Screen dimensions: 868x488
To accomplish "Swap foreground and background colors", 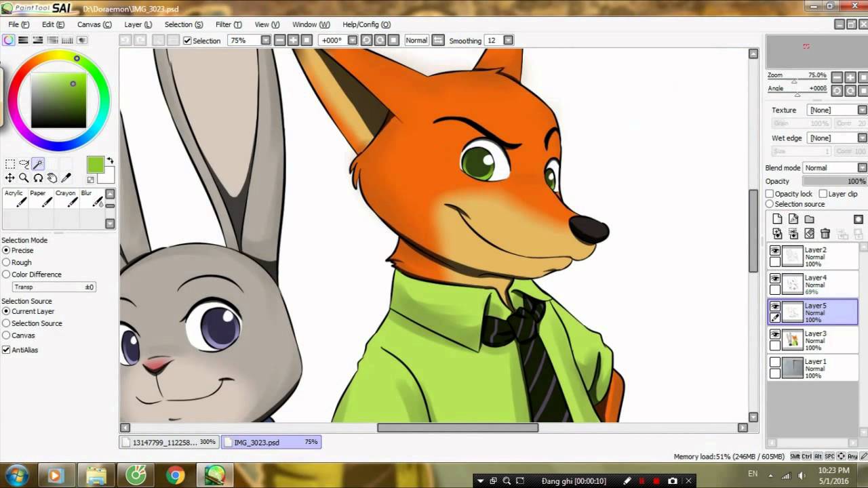I will (110, 161).
